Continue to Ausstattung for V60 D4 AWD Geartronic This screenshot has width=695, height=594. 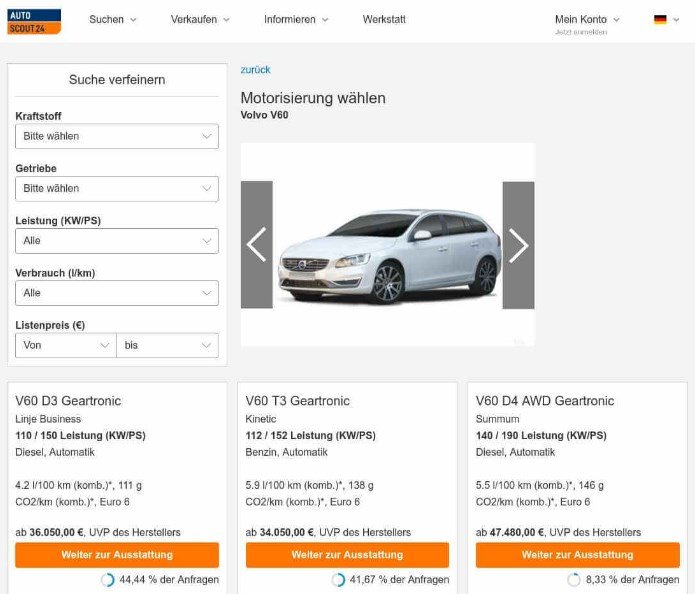[578, 555]
